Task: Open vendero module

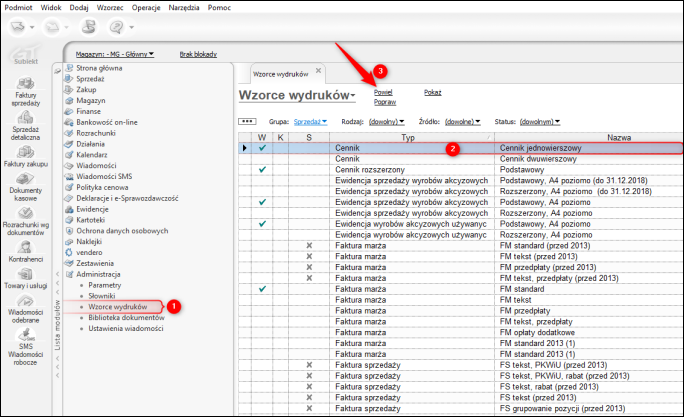Action: pos(89,253)
